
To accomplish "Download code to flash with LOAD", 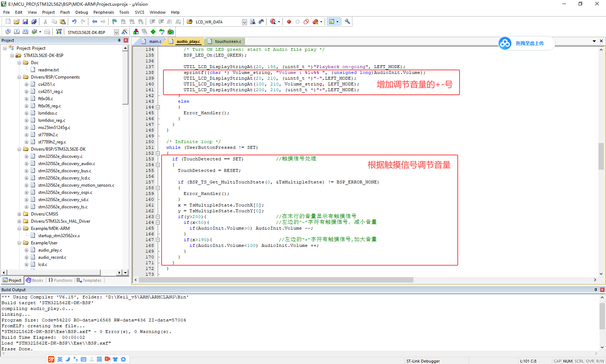I will click(59, 32).
